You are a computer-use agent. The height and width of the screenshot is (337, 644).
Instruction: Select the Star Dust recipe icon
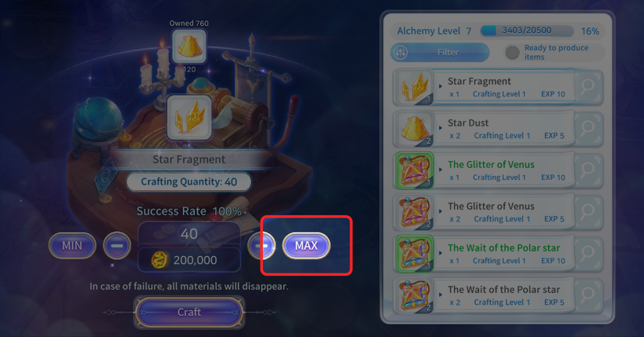pyautogui.click(x=414, y=130)
